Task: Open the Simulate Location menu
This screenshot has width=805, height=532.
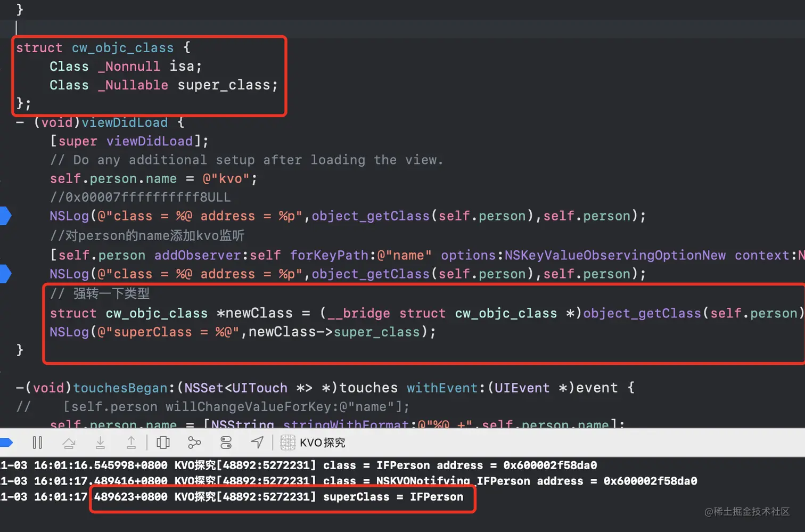Action: (257, 443)
